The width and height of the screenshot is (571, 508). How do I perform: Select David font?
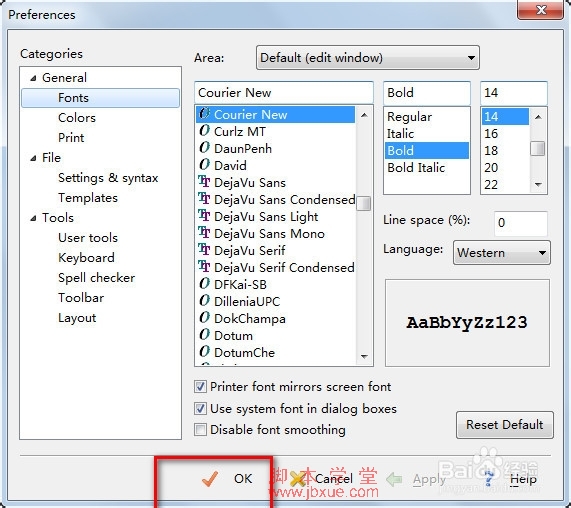[275, 165]
